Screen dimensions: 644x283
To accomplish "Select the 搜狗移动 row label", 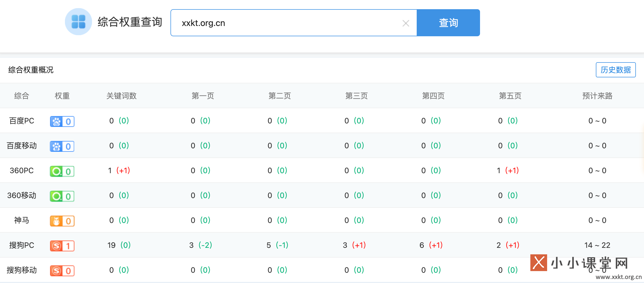I will click(22, 270).
